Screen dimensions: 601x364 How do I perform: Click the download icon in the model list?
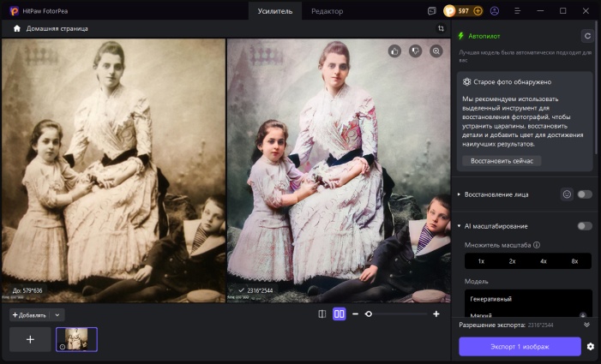[583, 315]
